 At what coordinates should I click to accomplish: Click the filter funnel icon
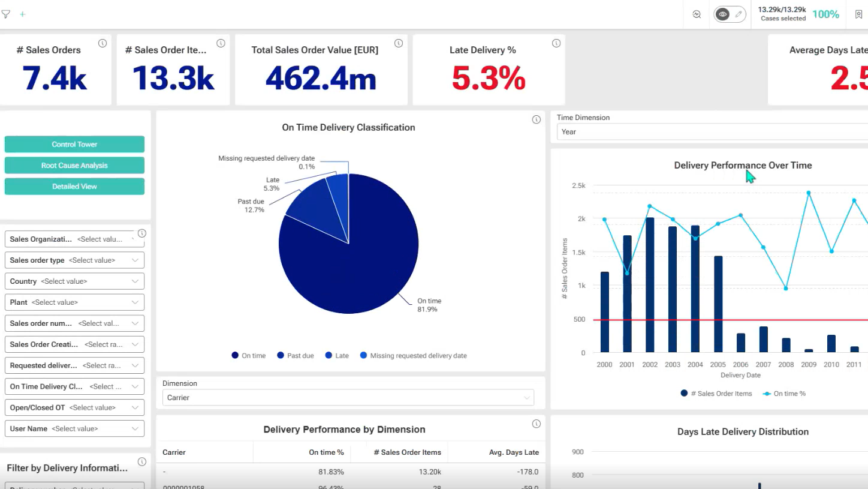(6, 14)
